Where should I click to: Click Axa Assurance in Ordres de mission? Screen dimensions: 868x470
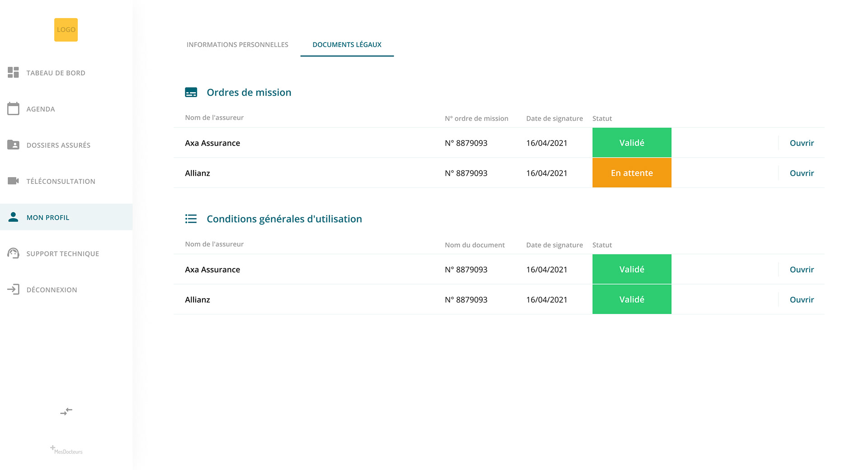[212, 143]
